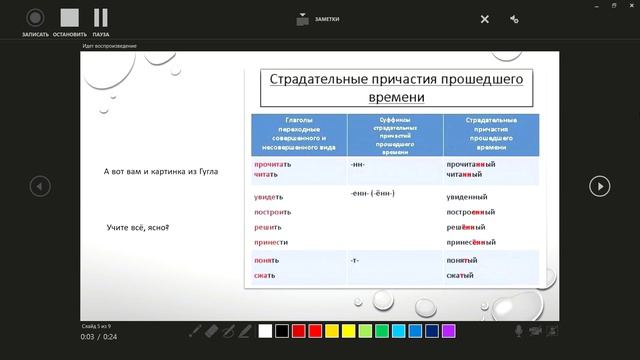The image size is (640, 360).
Task: Start recording with the Записать button
Action: point(35,23)
